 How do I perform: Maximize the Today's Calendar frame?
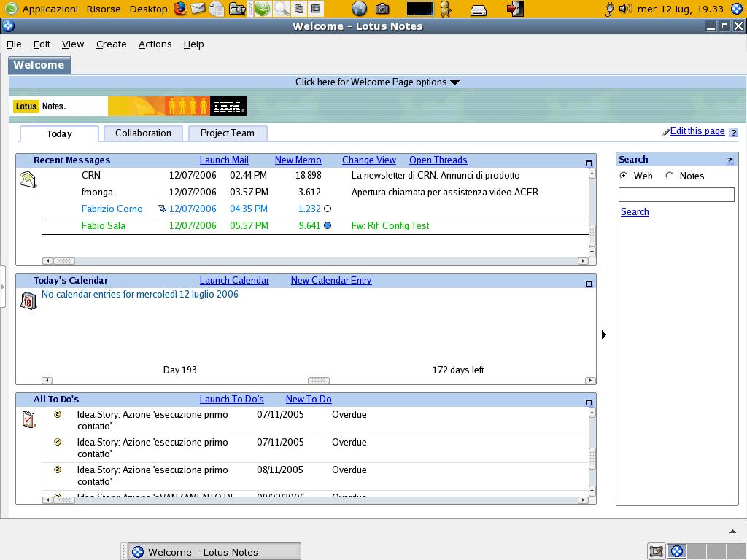[x=589, y=284]
